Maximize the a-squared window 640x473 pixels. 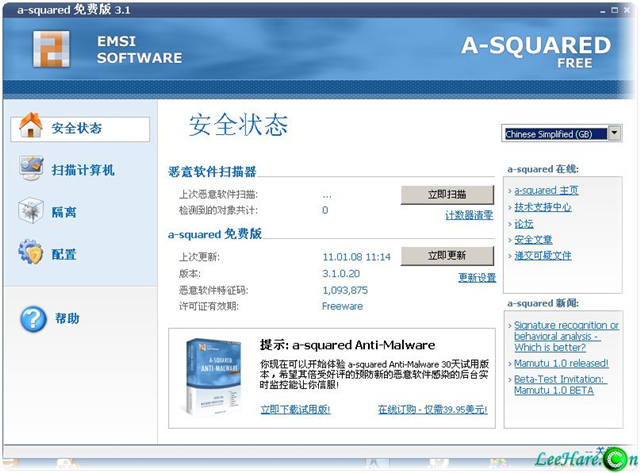[x=615, y=10]
